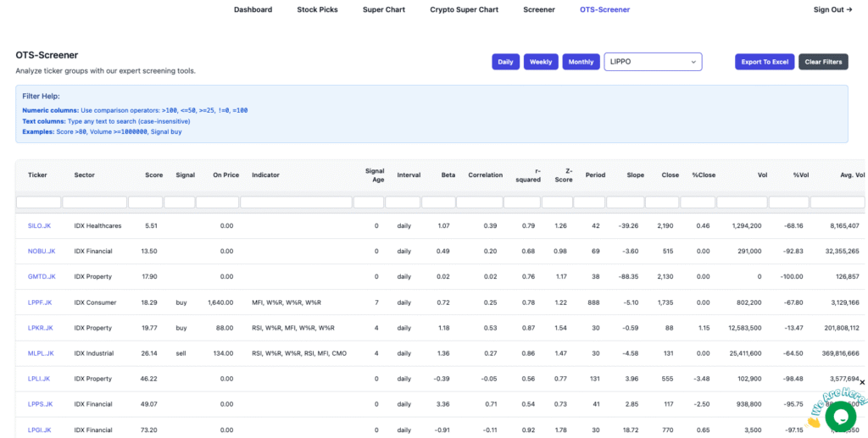Click the MLPL.JK ticker link
Screen dimensions: 868x438
coord(41,353)
